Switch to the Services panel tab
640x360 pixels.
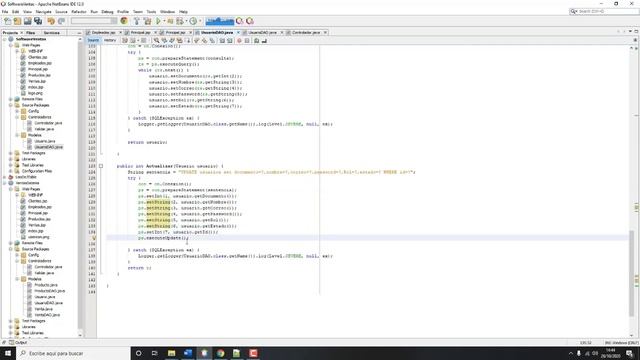click(x=51, y=33)
